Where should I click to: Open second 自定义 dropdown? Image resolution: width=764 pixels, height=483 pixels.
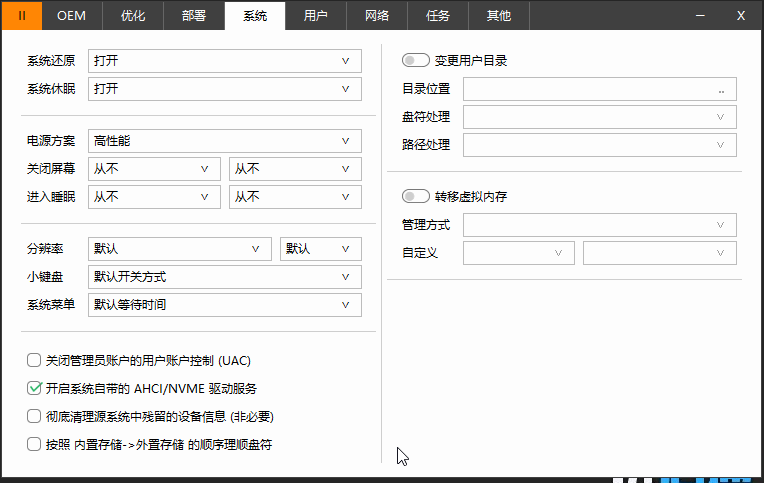pos(660,253)
